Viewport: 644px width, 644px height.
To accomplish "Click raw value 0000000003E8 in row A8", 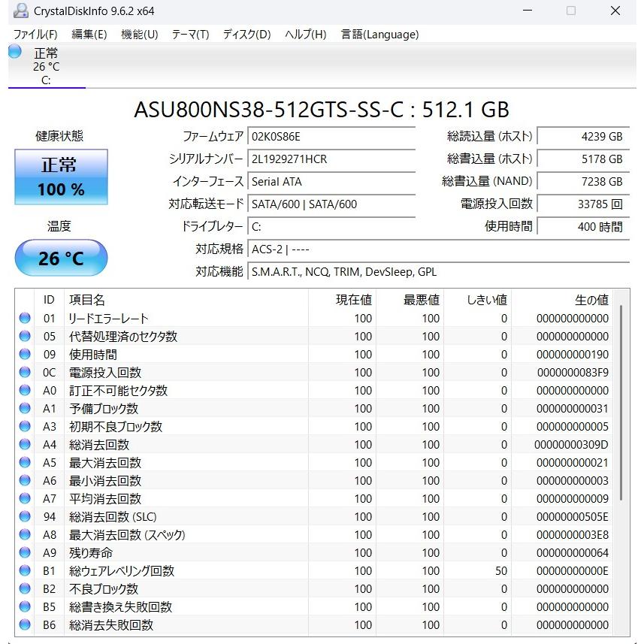I will click(x=573, y=535).
